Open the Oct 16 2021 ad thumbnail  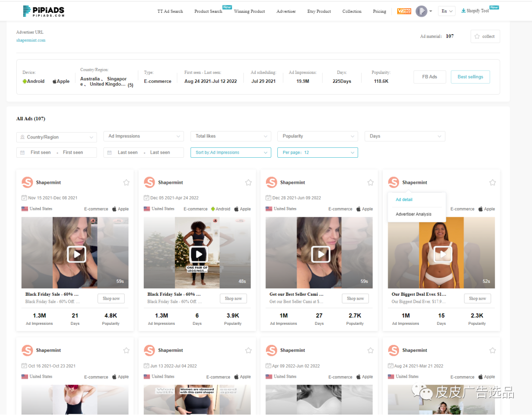[75, 399]
